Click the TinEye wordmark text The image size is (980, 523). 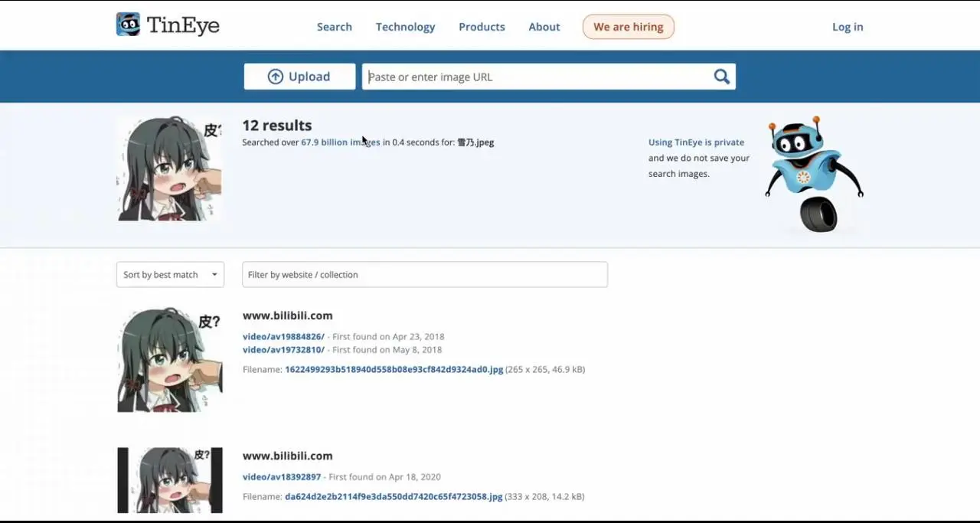pyautogui.click(x=183, y=25)
